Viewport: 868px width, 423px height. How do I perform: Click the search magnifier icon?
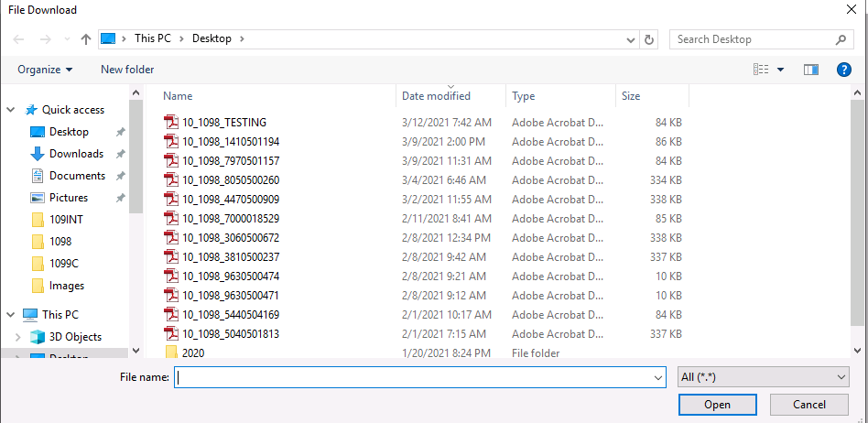tap(841, 39)
